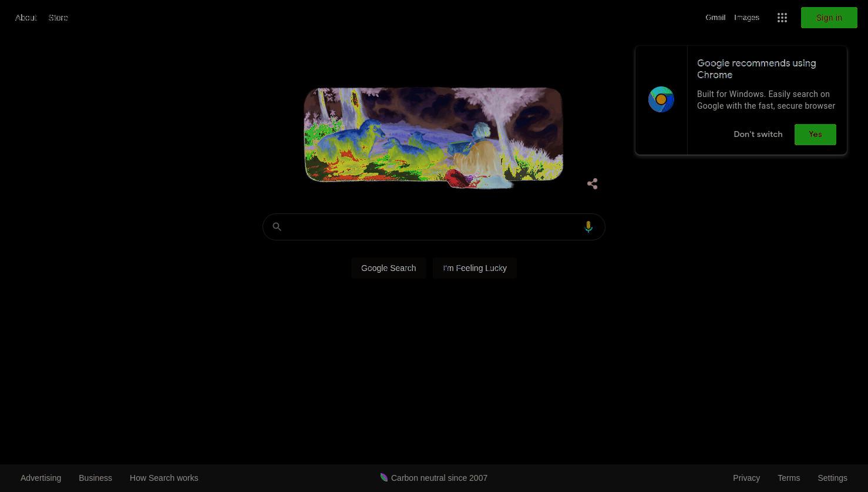Screen dimensions: 868x492
Task: Open the Images link
Action: pos(746,18)
